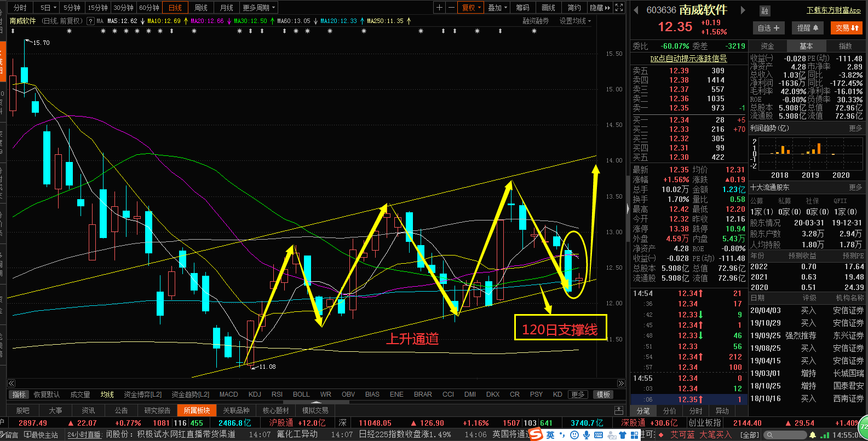This screenshot has height=441, width=868.
Task: Click the panel splitter collapse arrow
Action: coord(628,208)
